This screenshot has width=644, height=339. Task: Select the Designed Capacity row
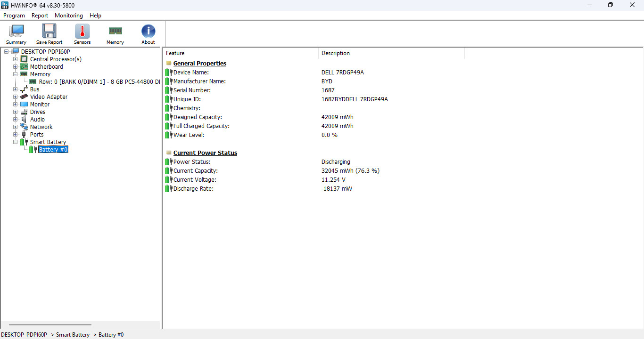[x=314, y=117]
